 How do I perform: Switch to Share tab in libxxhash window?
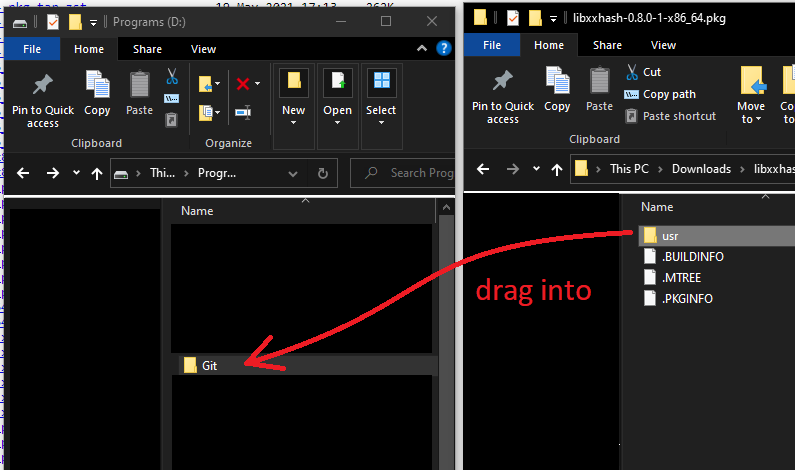pyautogui.click(x=607, y=45)
